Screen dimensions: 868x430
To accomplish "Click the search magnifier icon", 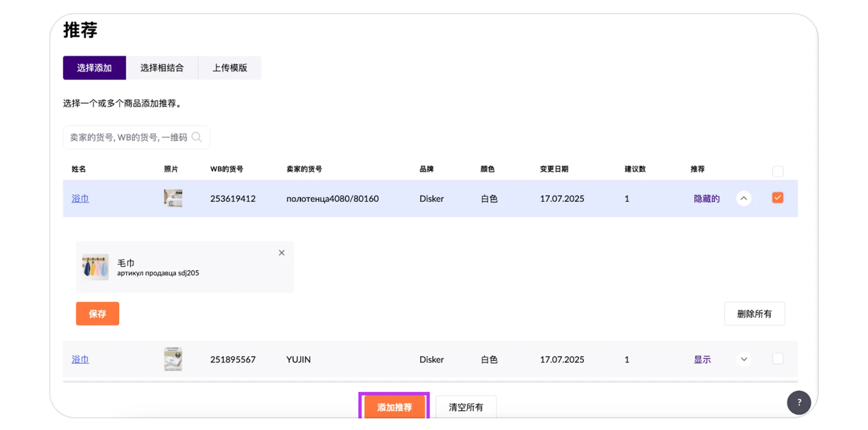I will point(197,137).
